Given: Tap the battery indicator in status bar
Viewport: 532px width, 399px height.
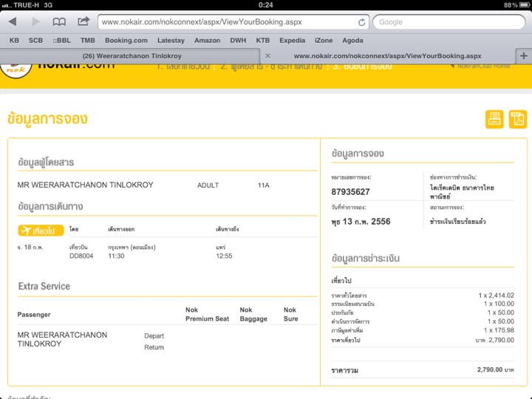Looking at the screenshot, I should pos(525,4).
